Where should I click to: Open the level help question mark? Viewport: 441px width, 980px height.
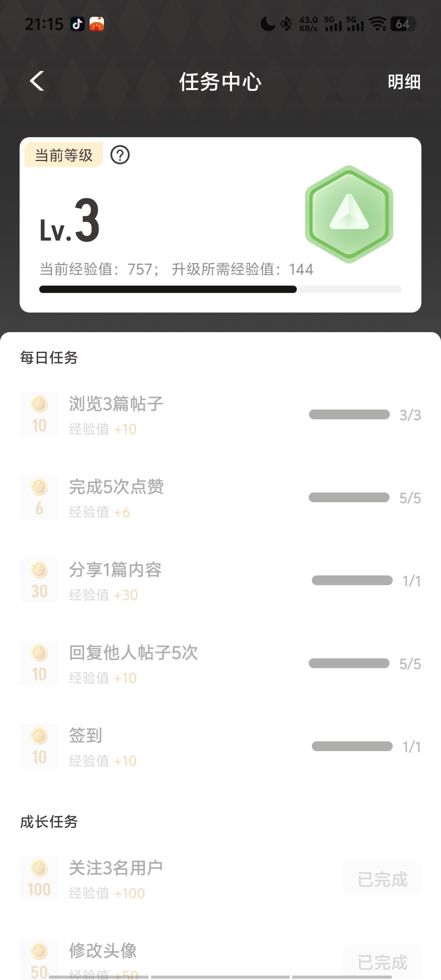coord(120,155)
